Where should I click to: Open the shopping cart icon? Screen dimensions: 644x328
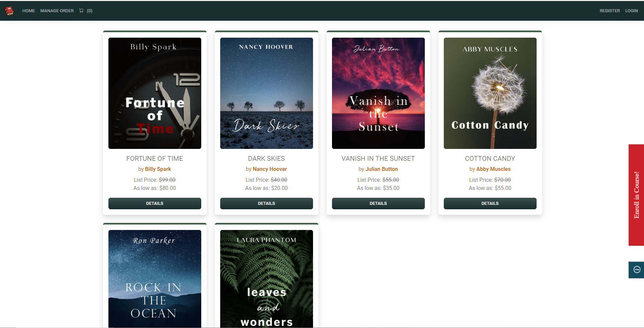pyautogui.click(x=81, y=11)
